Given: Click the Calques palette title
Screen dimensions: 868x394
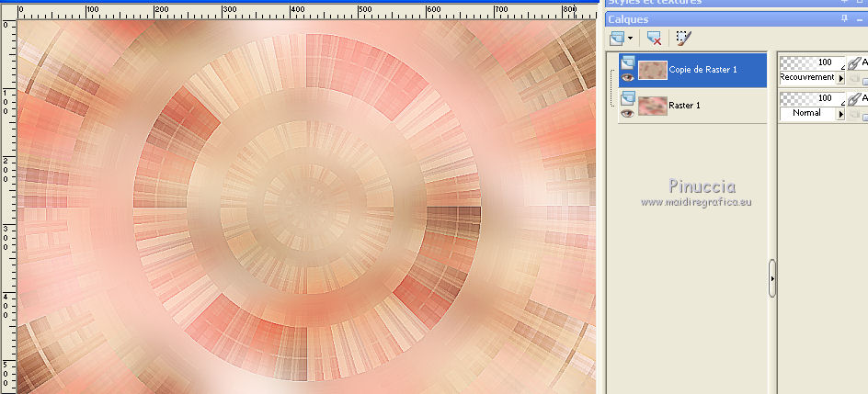Looking at the screenshot, I should click(628, 19).
